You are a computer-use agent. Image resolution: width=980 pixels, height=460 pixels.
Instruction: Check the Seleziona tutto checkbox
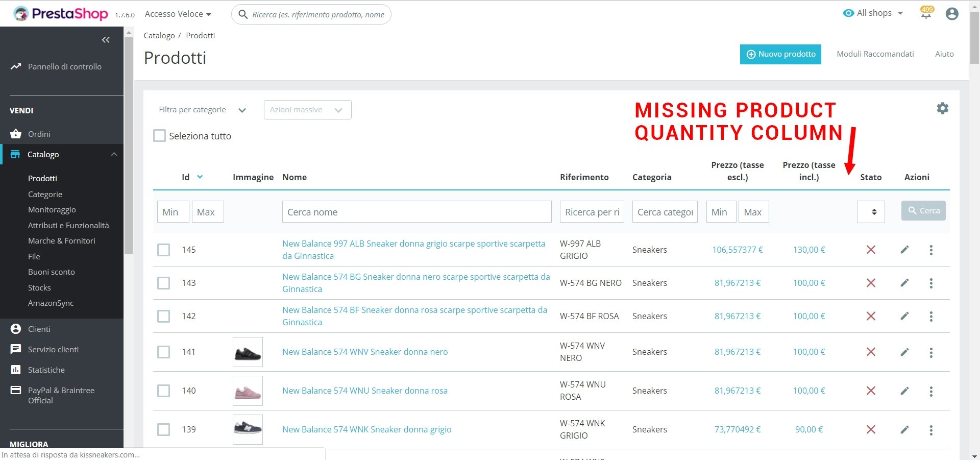(159, 136)
